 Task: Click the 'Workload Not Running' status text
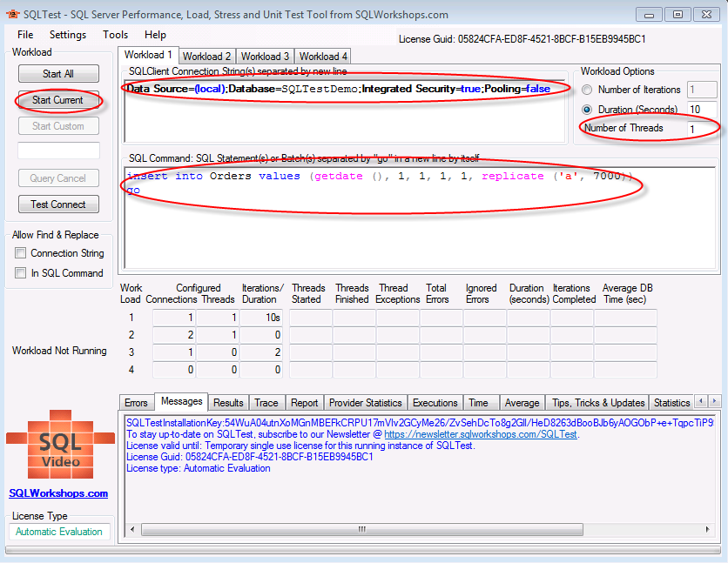pyautogui.click(x=59, y=351)
